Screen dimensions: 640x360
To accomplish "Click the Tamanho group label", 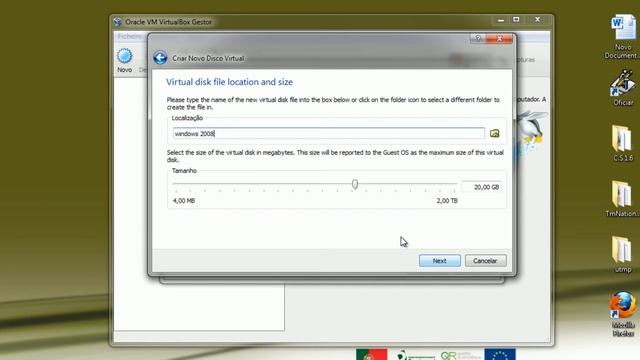I will 184,171.
